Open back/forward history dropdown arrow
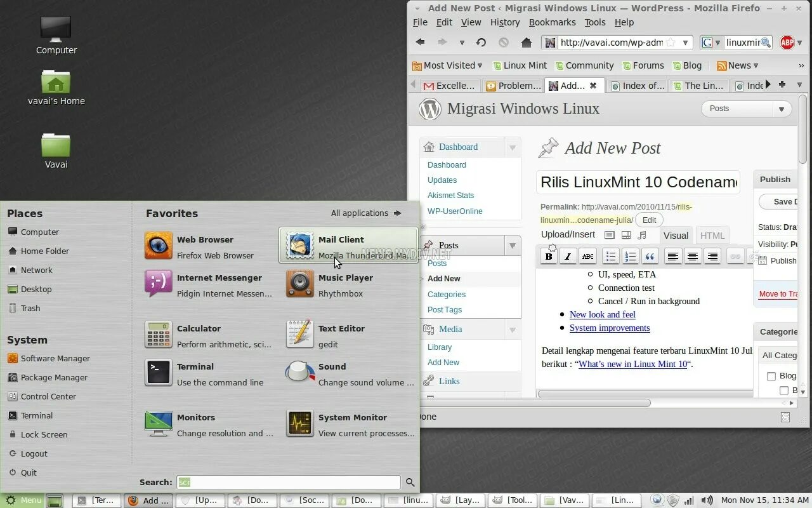This screenshot has height=508, width=812. (x=462, y=43)
